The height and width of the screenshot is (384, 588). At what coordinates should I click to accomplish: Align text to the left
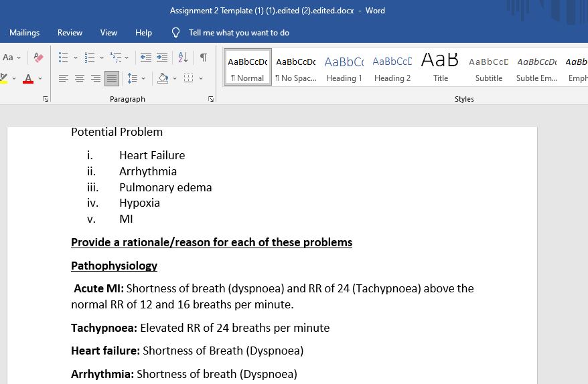[64, 78]
